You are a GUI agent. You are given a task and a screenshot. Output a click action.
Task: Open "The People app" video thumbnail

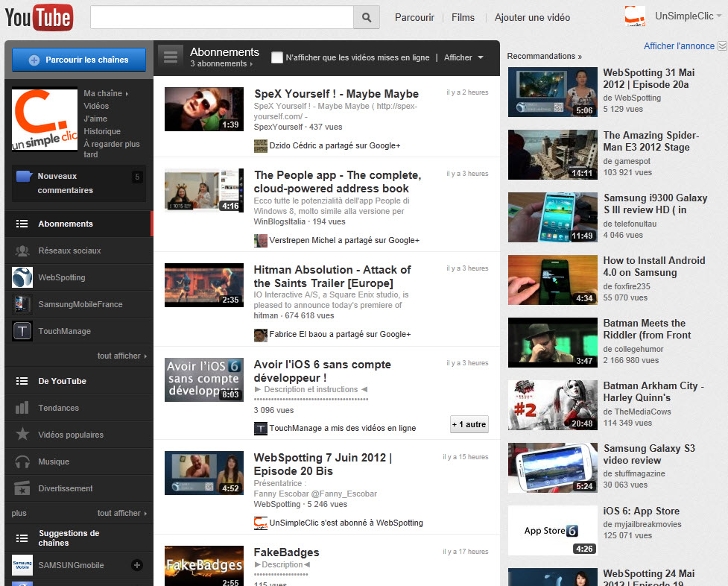(x=204, y=191)
